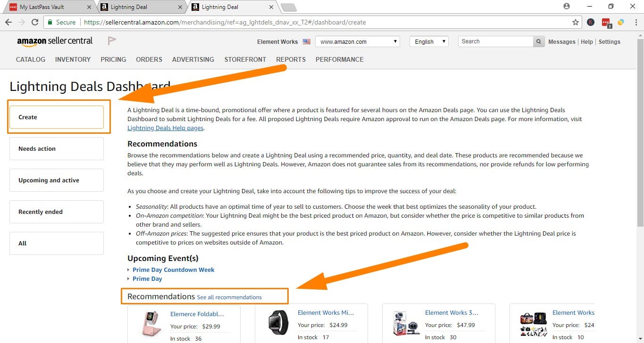Click the amazon seller central logo
The image size is (644, 343).
click(x=55, y=41)
